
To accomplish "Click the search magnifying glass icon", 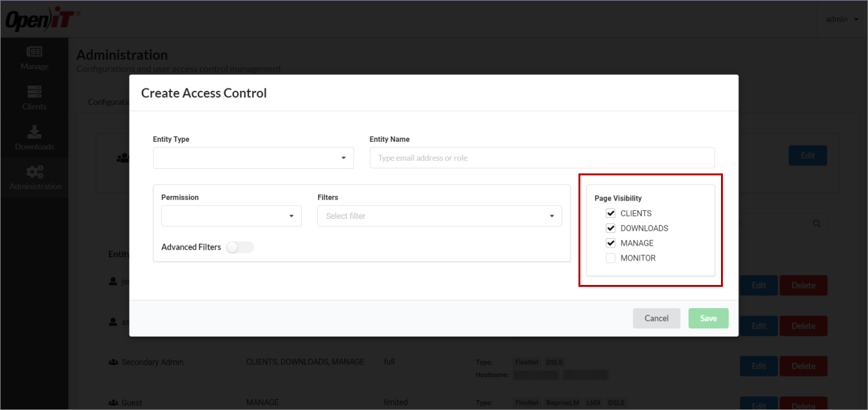I will click(816, 223).
